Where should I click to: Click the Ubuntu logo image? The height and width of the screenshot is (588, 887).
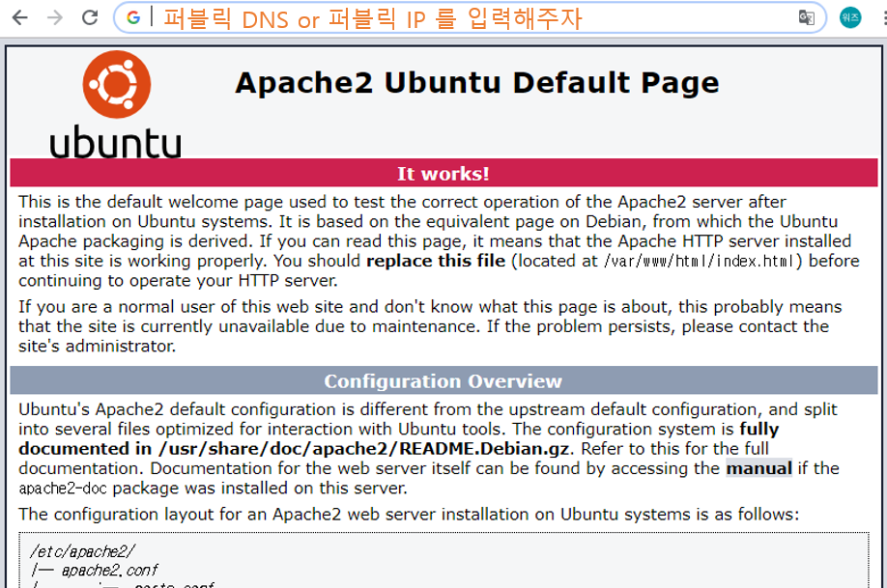coord(117,84)
